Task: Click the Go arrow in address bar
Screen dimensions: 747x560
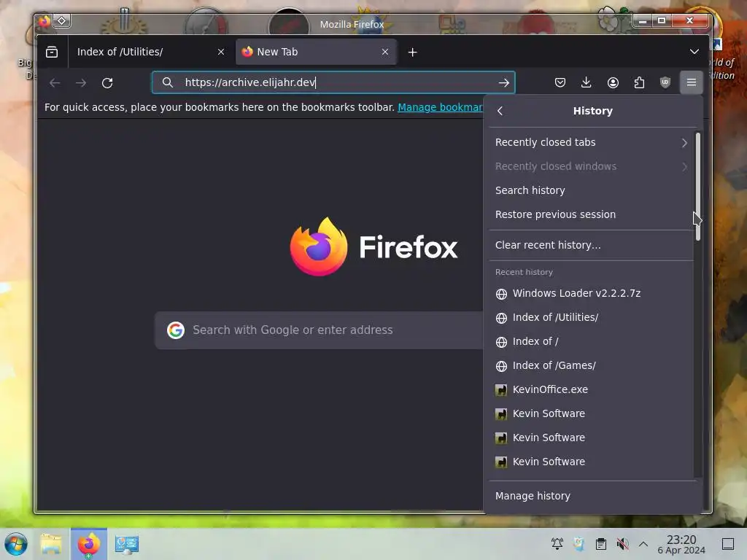Action: coord(503,83)
